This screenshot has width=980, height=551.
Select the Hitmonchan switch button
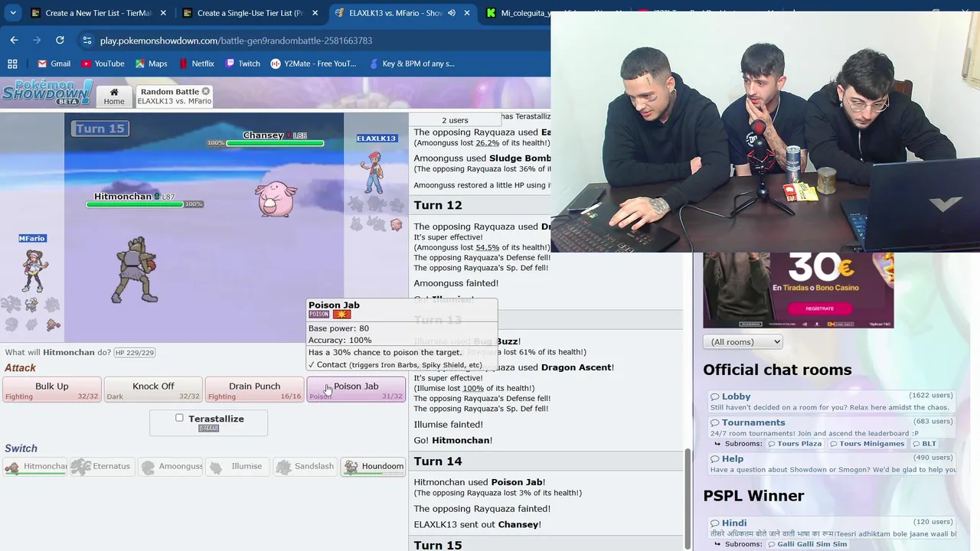pos(36,466)
